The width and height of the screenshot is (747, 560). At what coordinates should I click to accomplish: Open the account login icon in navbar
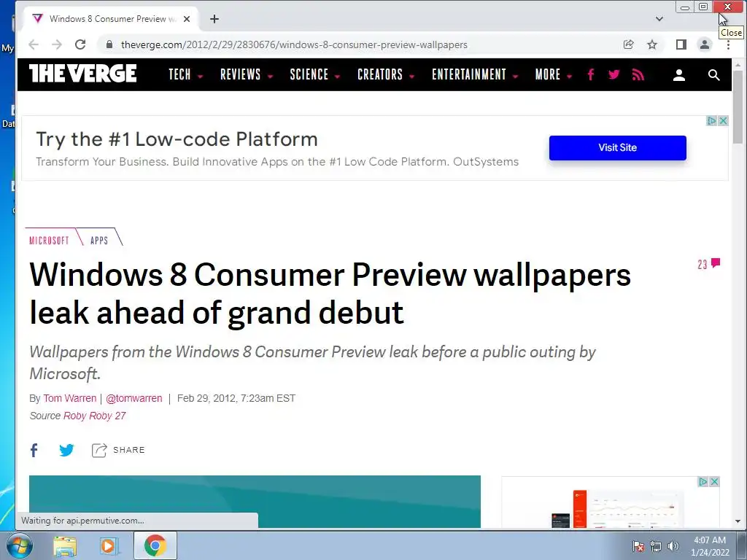click(x=679, y=75)
